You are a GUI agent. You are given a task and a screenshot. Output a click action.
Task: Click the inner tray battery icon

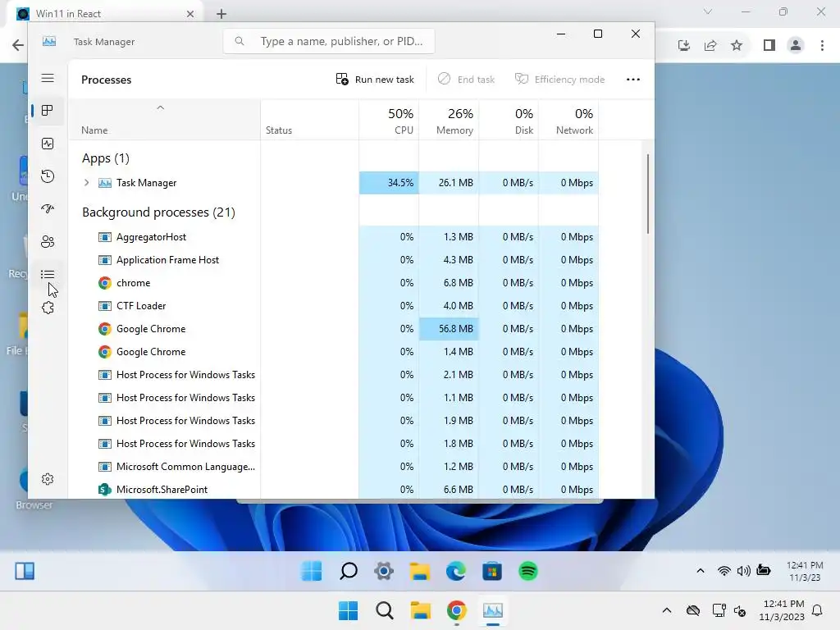point(764,571)
